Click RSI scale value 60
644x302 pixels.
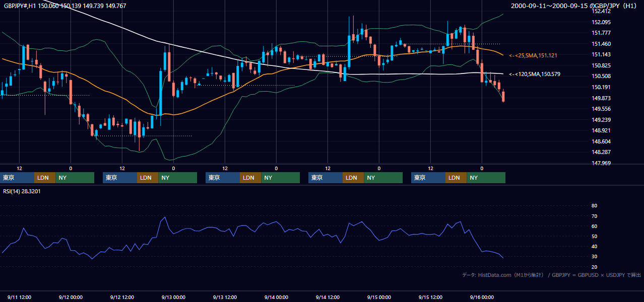[594, 226]
